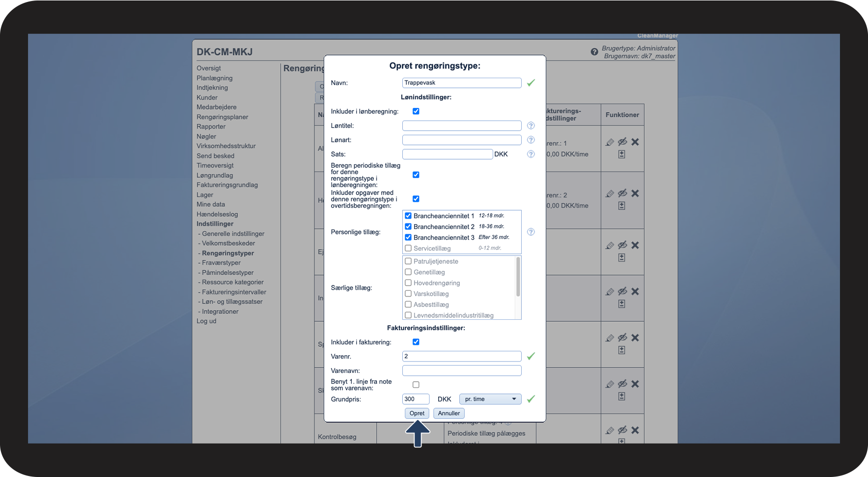
Task: Select Medarbejdere in the sidebar
Action: tap(217, 107)
